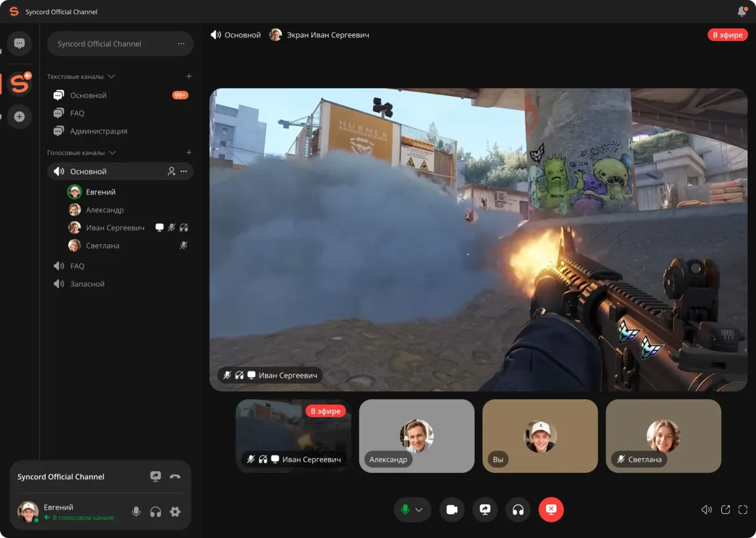Viewport: 756px width, 538px height.
Task: Toggle the camera on or off
Action: coord(452,509)
